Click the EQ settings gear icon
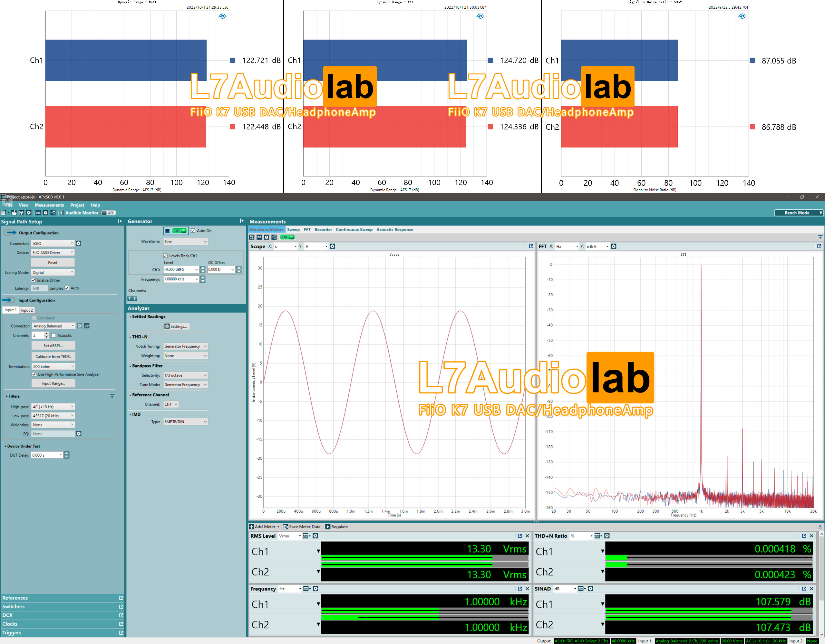 (79, 434)
